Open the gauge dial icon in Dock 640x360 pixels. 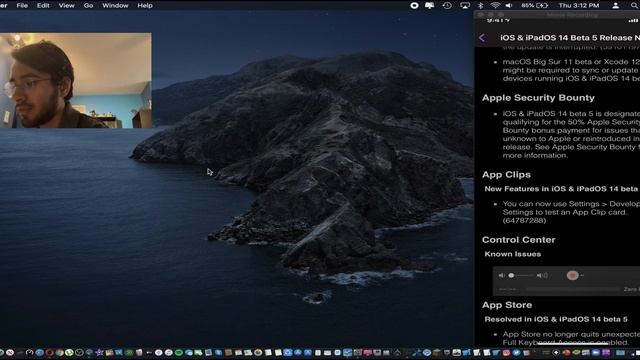[x=29, y=353]
